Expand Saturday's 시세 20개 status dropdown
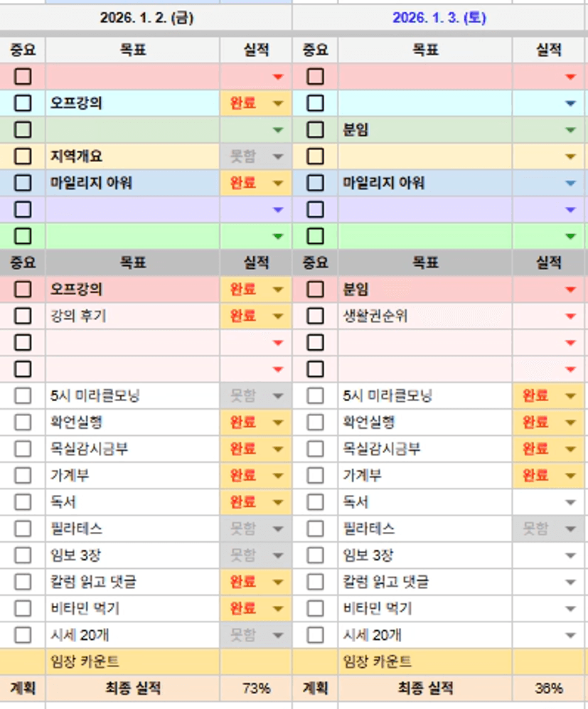 point(570,635)
